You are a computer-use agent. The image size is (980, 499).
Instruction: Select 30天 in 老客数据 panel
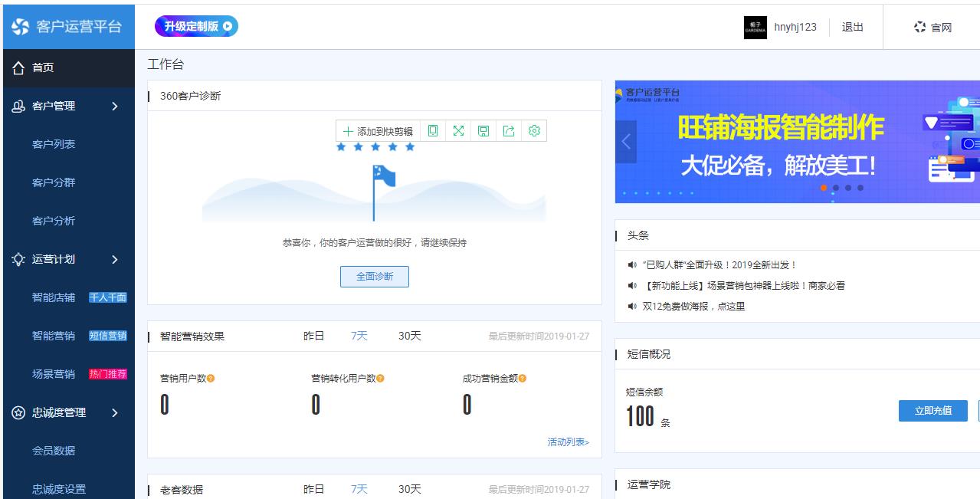click(x=409, y=489)
